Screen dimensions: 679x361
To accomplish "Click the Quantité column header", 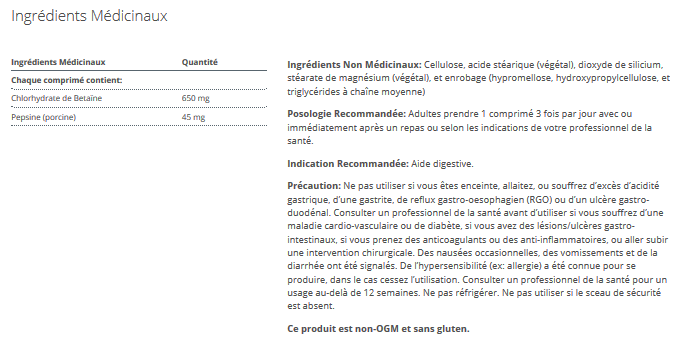I will (200, 62).
